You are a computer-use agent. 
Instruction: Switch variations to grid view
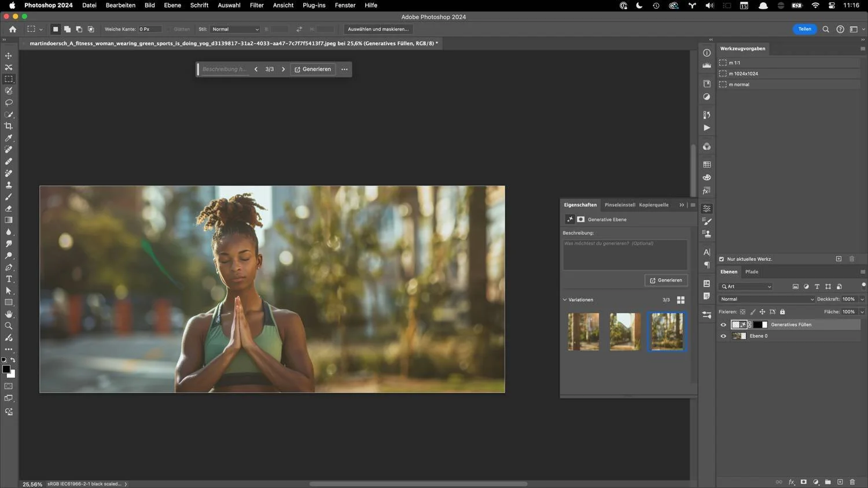tap(681, 300)
